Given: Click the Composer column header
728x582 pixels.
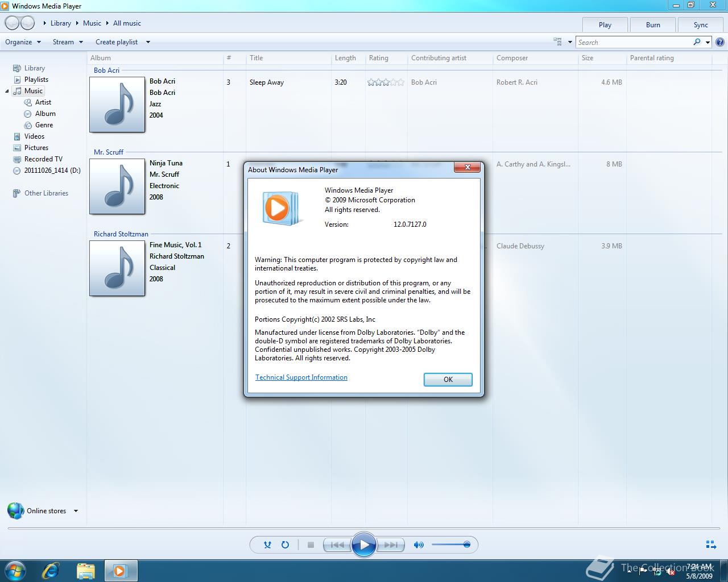Looking at the screenshot, I should click(x=512, y=58).
